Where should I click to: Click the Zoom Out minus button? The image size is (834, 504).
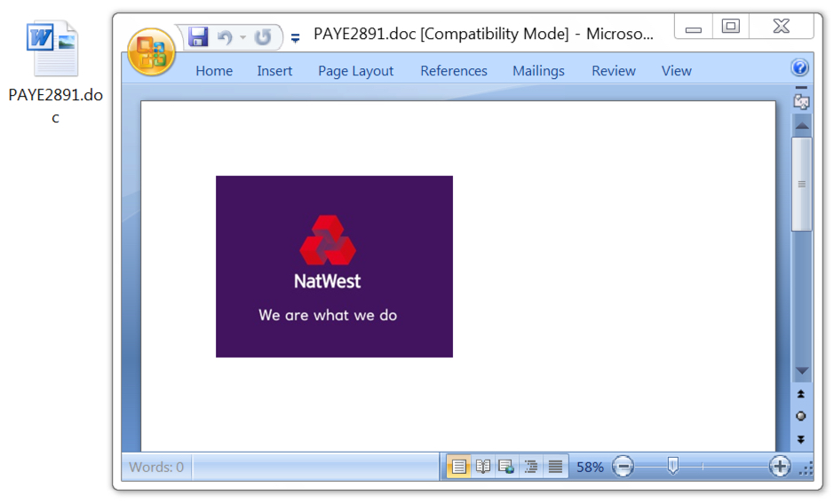coord(623,467)
